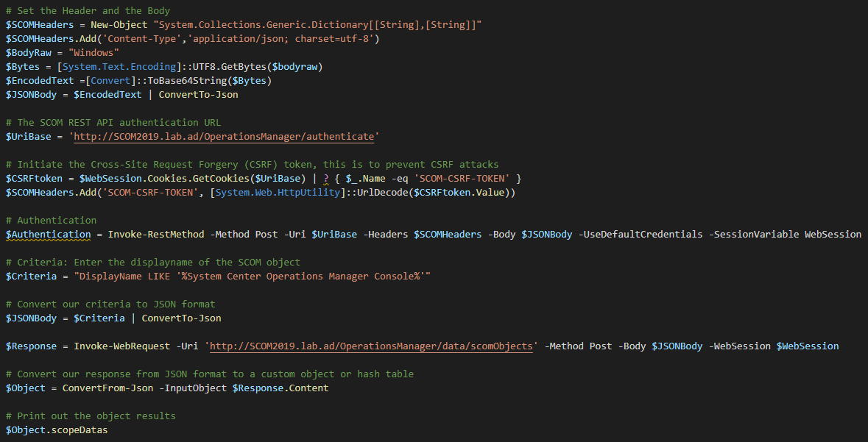
Task: Click the -SessionVariable parameter
Action: tap(754, 234)
